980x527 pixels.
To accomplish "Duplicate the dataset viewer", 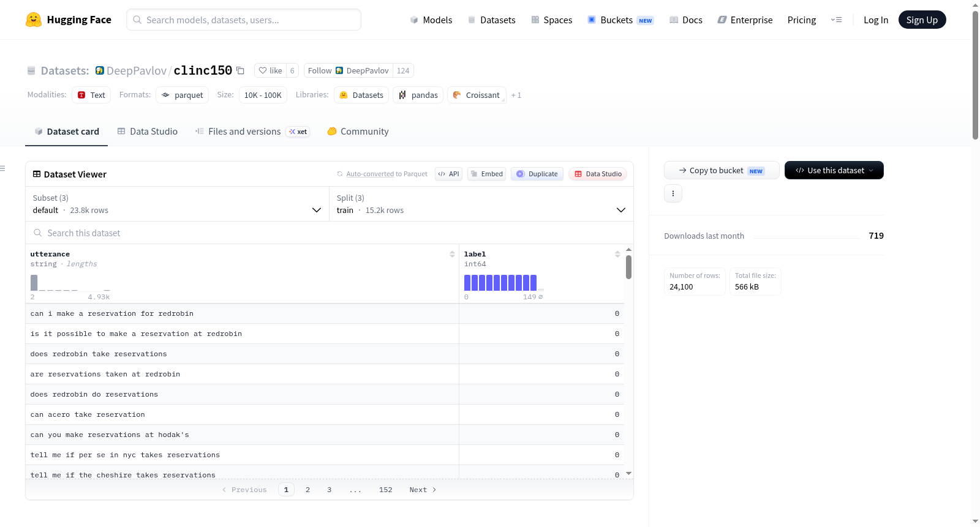I will [537, 174].
